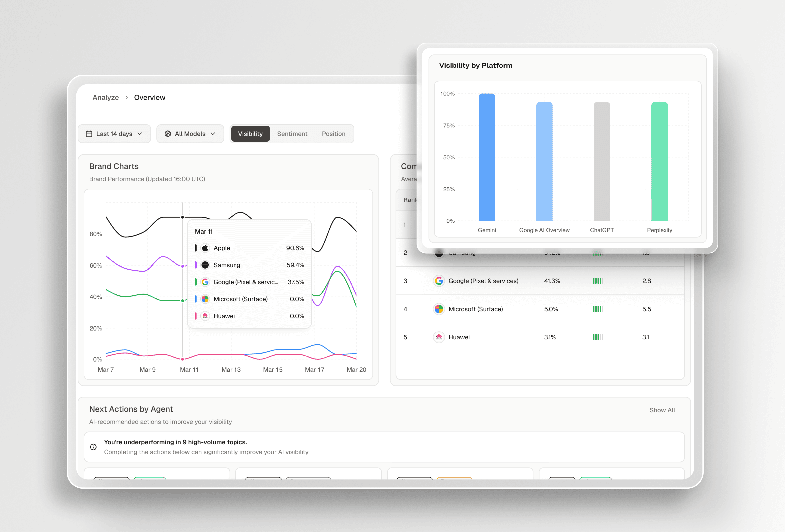
Task: Open the Position tab
Action: pyautogui.click(x=333, y=134)
